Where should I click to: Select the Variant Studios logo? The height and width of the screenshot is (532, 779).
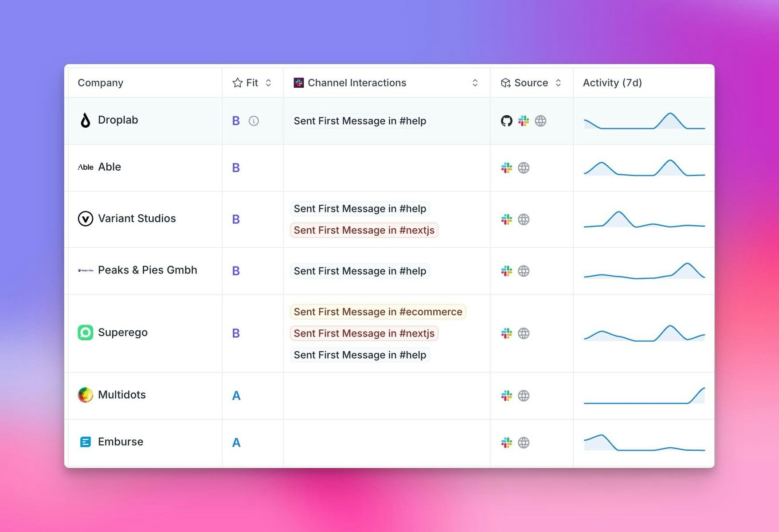point(86,219)
